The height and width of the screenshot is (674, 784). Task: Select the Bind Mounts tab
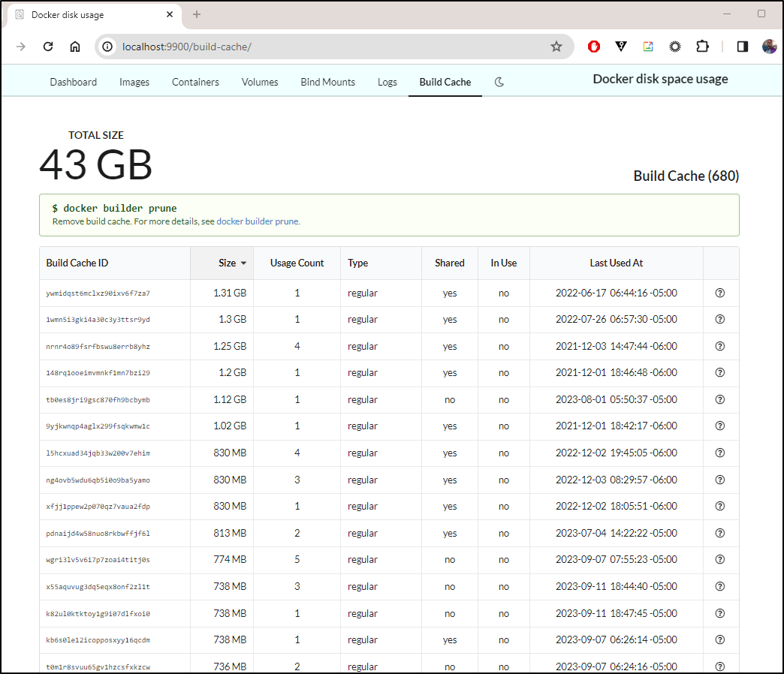tap(328, 82)
